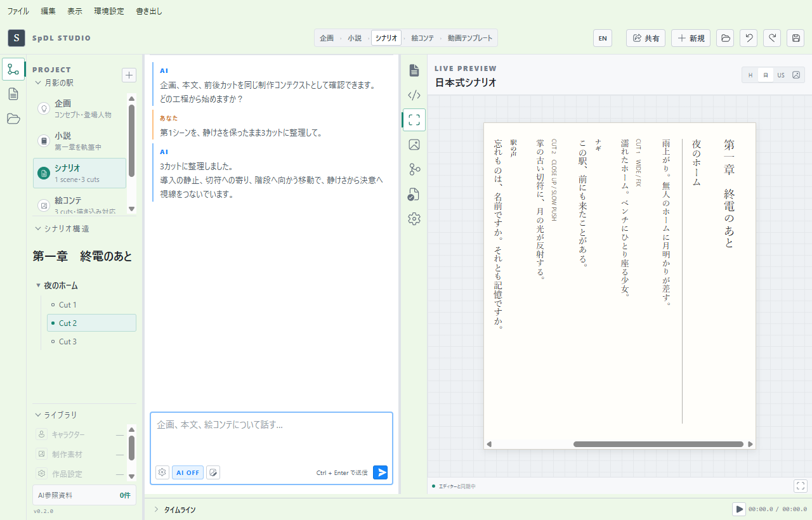Select Cut 3 in tree
This screenshot has height=520, width=812.
coord(91,342)
